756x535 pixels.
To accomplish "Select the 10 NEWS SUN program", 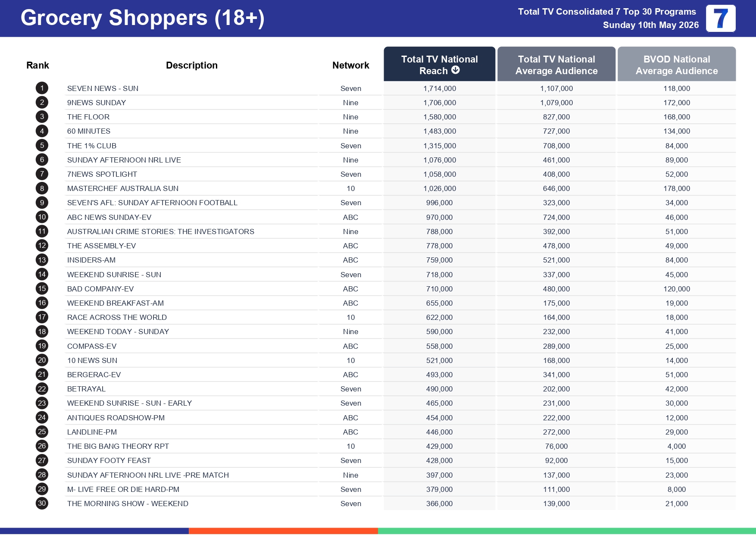I will pos(92,360).
